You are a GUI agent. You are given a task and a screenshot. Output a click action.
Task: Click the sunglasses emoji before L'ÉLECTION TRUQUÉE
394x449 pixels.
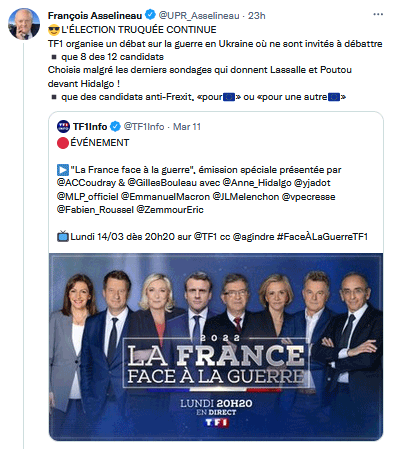coord(54,30)
